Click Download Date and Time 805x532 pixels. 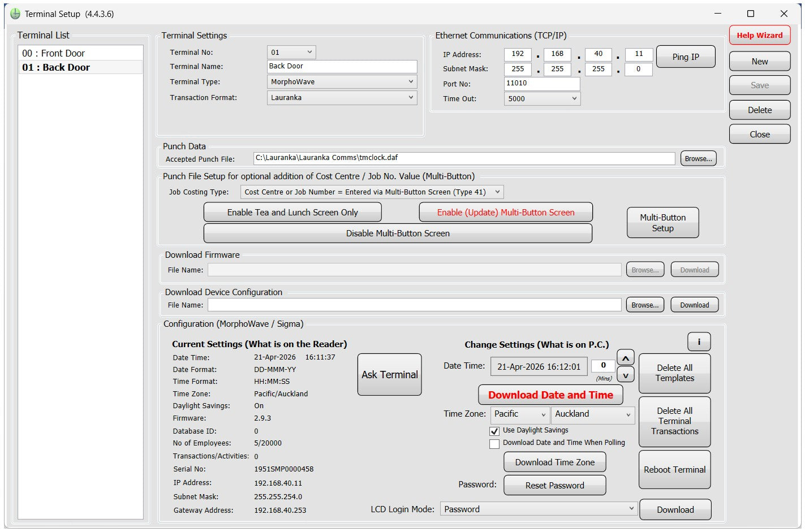550,395
